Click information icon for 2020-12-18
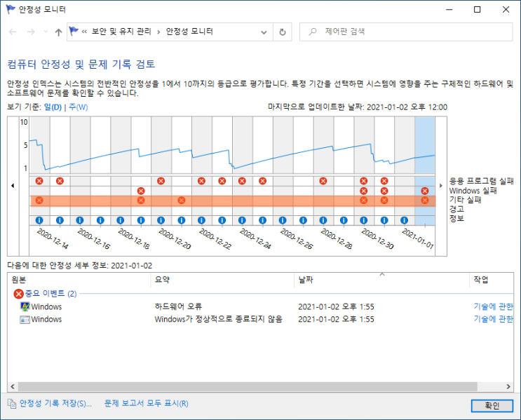 pyautogui.click(x=121, y=220)
